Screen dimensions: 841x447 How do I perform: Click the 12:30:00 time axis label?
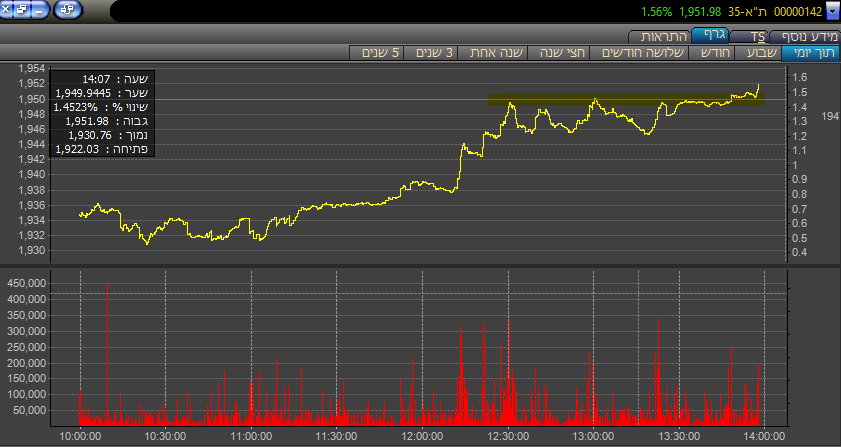(507, 436)
